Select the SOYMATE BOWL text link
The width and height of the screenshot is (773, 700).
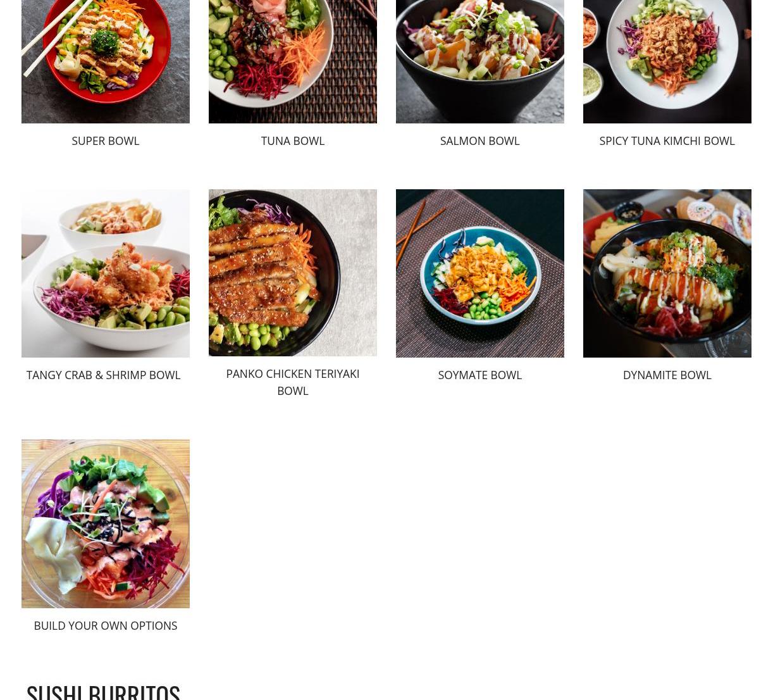coord(480,375)
